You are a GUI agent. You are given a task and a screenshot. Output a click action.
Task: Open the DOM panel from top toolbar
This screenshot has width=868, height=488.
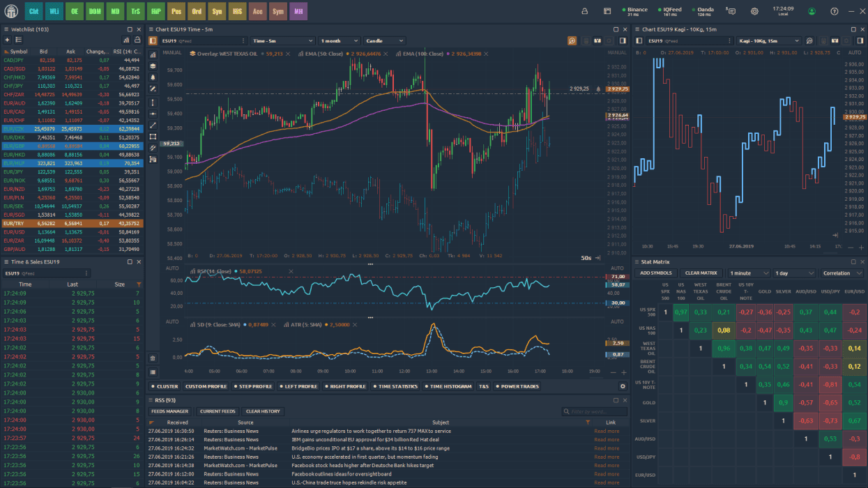(x=95, y=11)
